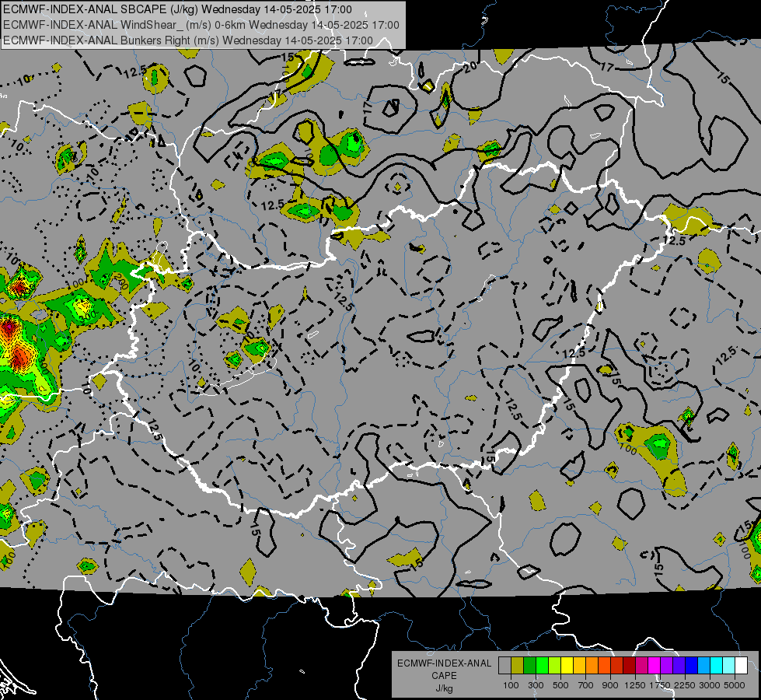The width and height of the screenshot is (761, 700).
Task: Click the olive swatch in CAPE legend
Action: click(518, 665)
